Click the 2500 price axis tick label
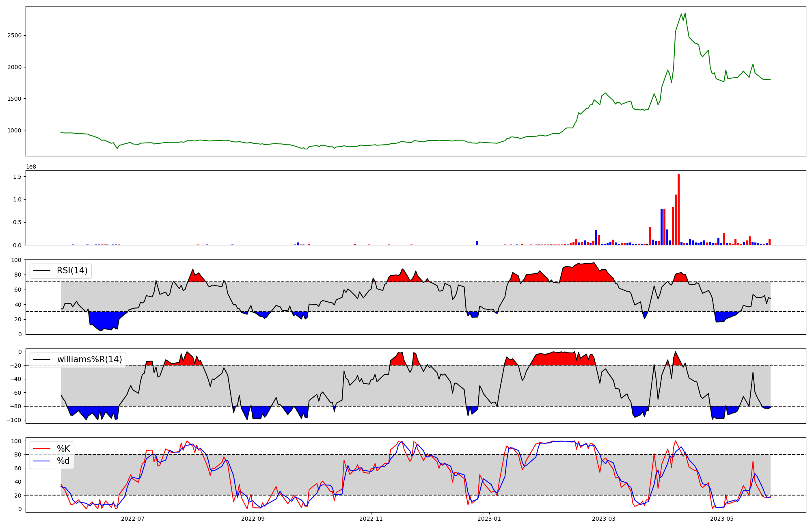812x528 pixels. click(x=14, y=35)
